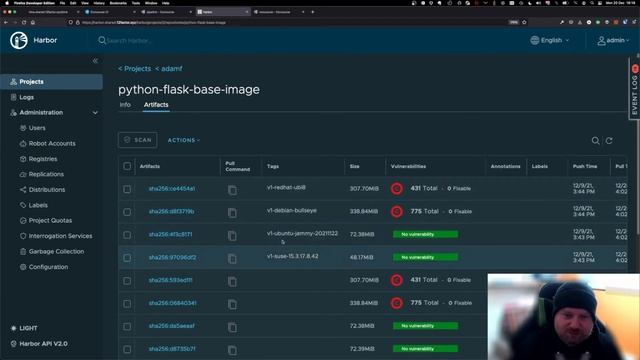Select the v1-suse-15.3.17.8.42 artifact checkbox

[127, 258]
